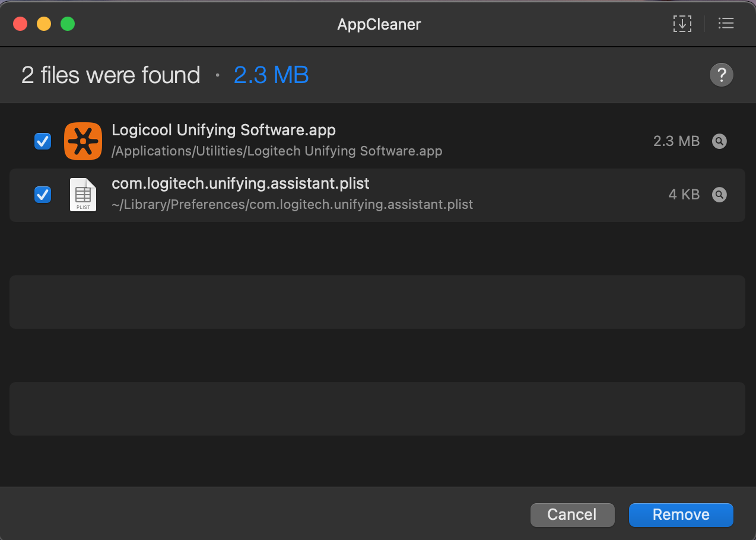Reveal com.logitech.unifying.assistant.plist in Finder

tap(719, 195)
